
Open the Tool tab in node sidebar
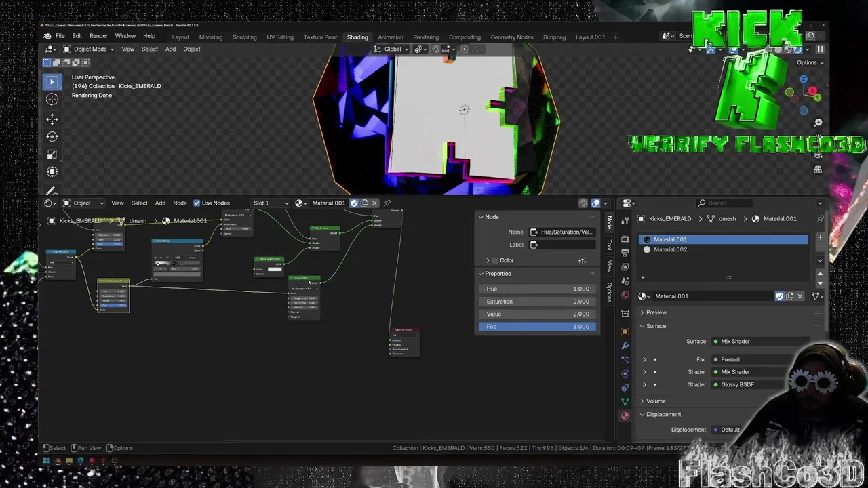(609, 243)
